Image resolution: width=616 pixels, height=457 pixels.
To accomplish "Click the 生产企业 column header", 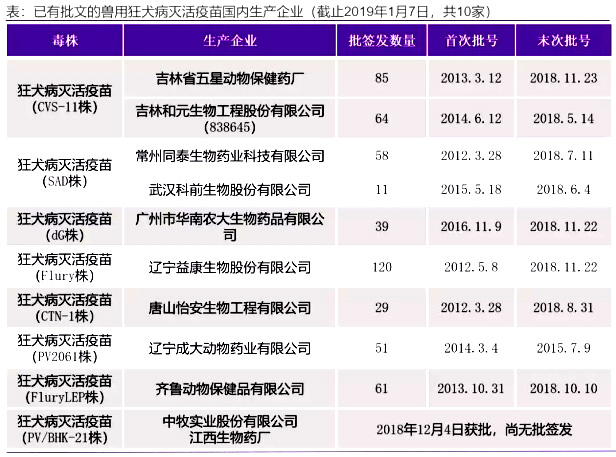I will click(x=230, y=40).
